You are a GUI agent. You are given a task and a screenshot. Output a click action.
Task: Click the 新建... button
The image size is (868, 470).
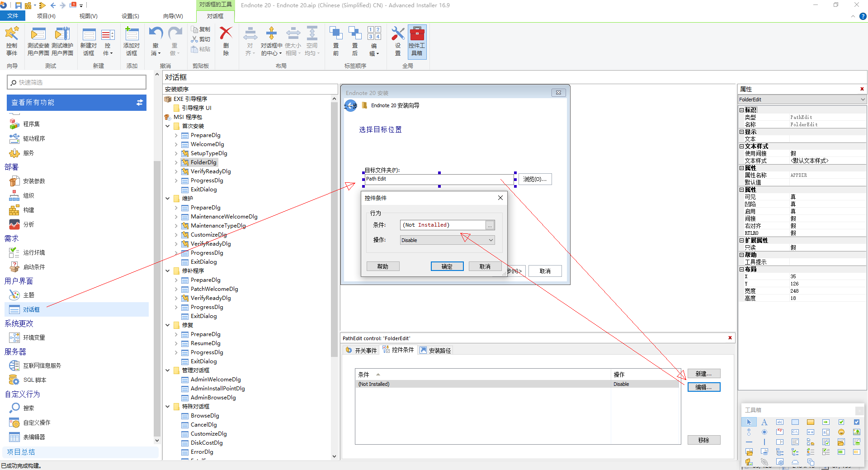tap(704, 374)
